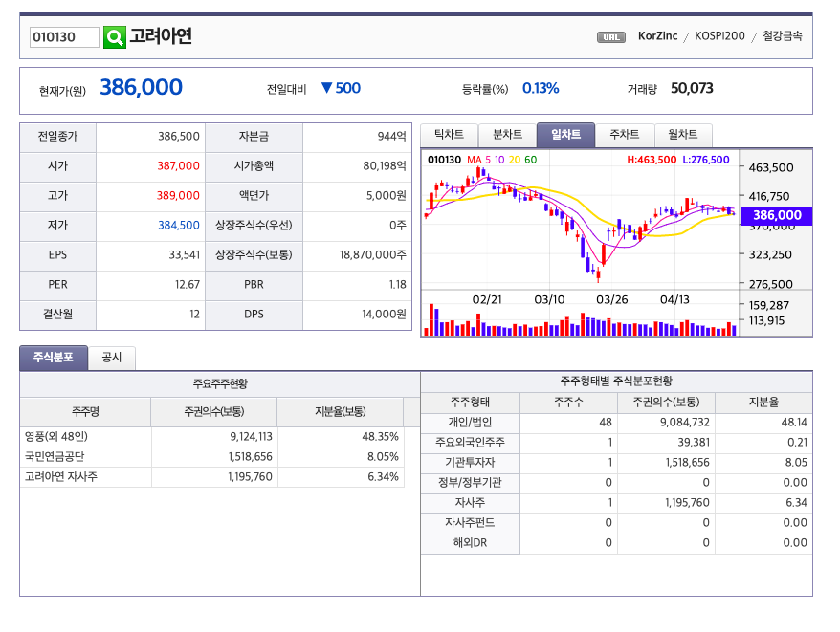Click the stock code input field 010130
The height and width of the screenshot is (632, 840).
tap(65, 37)
